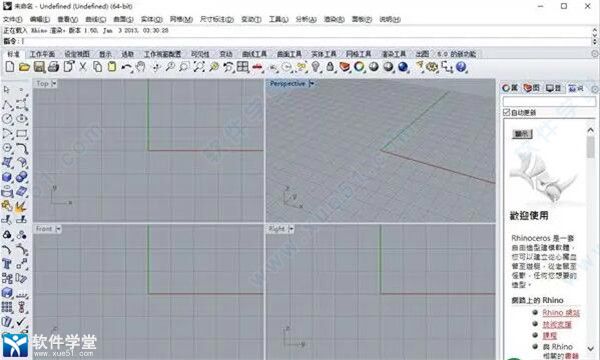600x360 pixels.
Task: Click the Lock objects padlock icon
Action: click(x=330, y=67)
